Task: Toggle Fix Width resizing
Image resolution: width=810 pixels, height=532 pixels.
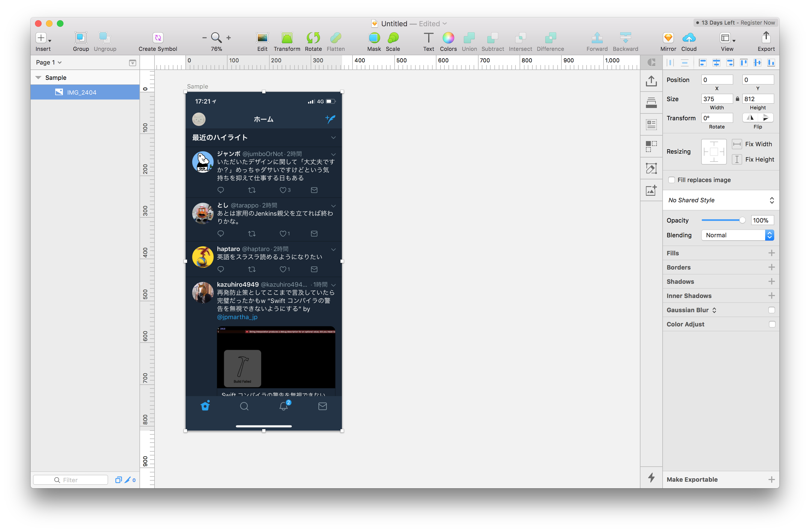Action: point(737,144)
